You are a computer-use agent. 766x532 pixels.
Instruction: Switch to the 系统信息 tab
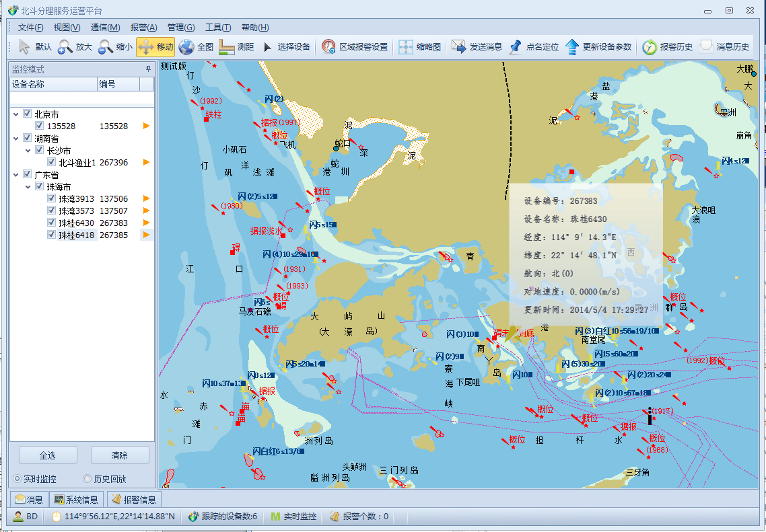(x=76, y=500)
